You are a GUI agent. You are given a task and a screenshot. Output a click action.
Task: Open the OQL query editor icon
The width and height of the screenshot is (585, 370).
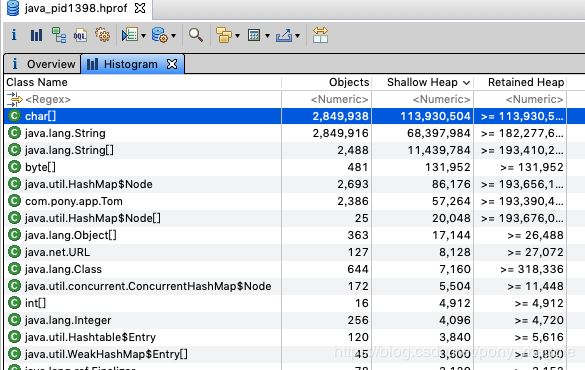pos(80,35)
